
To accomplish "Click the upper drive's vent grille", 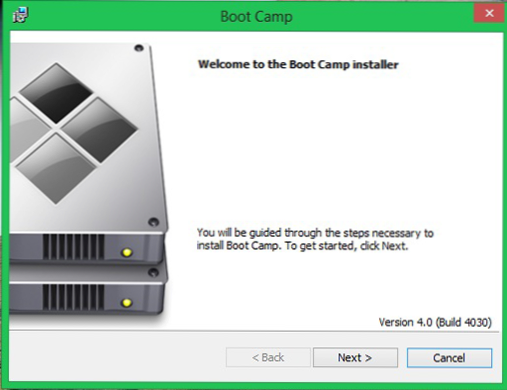I will 73,247.
